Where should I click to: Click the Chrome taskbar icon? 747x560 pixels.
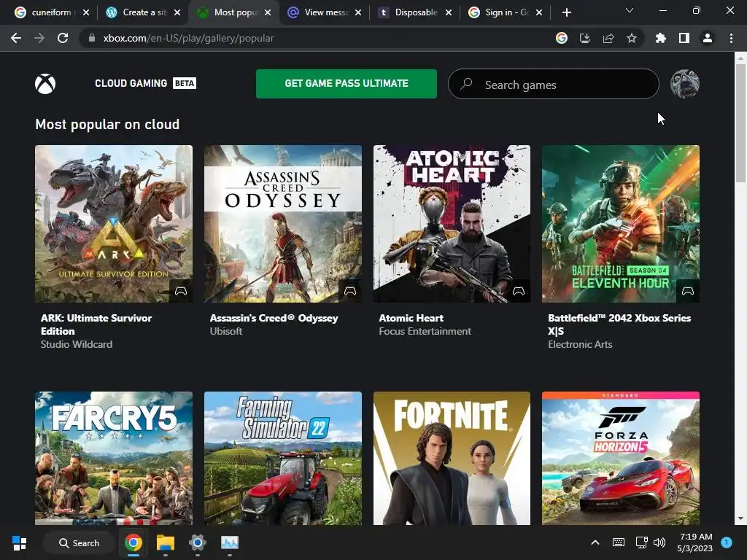(133, 542)
